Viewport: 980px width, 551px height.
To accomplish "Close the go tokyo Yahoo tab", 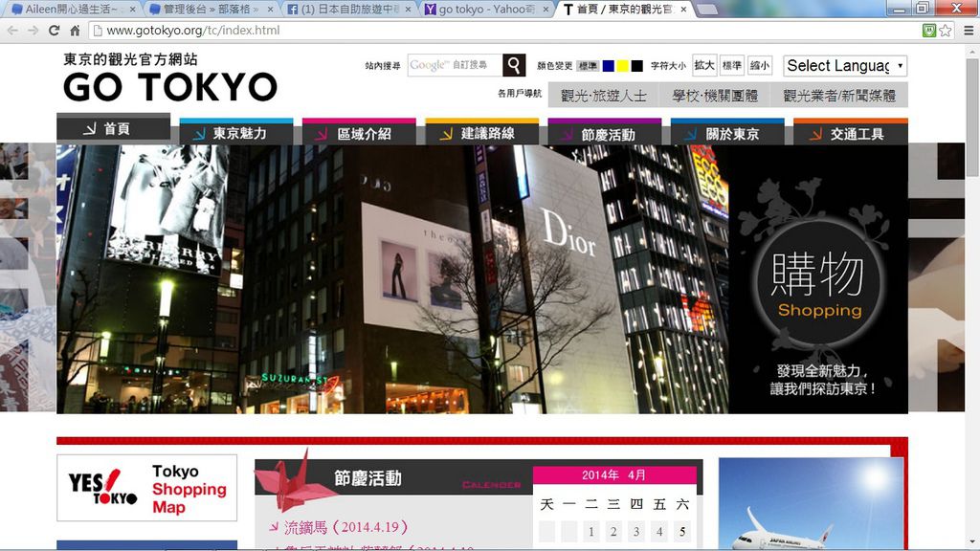I will click(546, 10).
